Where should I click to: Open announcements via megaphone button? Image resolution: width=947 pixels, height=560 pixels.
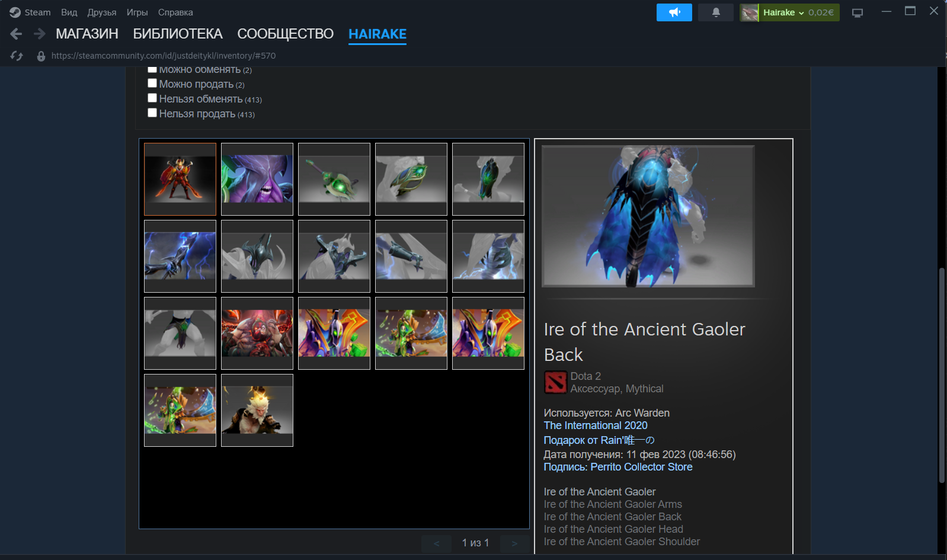point(674,12)
